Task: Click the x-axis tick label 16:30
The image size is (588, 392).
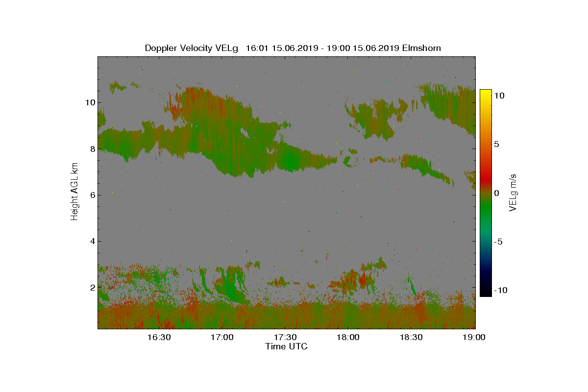Action: point(159,337)
